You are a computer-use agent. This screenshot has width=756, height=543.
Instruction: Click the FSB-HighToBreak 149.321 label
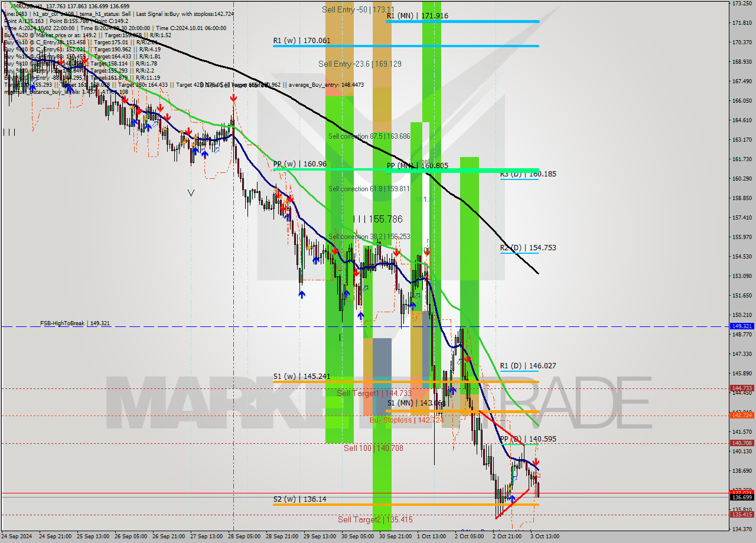coord(75,323)
